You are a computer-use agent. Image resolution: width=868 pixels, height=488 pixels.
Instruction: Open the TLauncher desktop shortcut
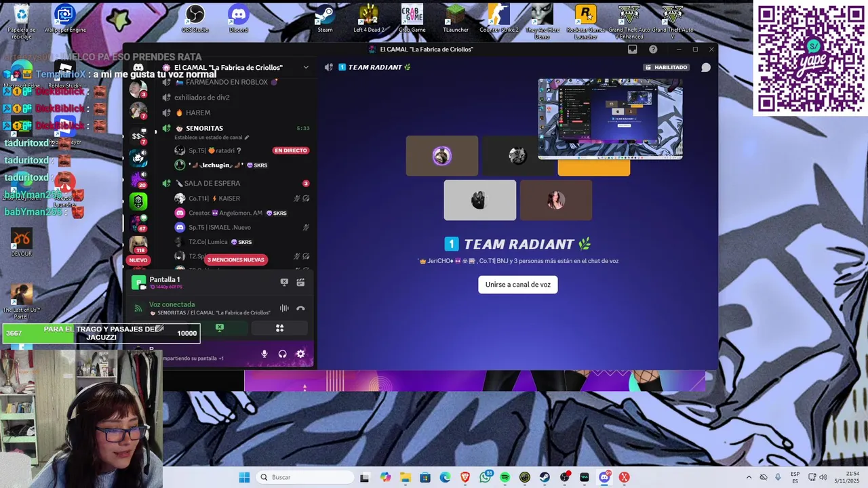(455, 19)
